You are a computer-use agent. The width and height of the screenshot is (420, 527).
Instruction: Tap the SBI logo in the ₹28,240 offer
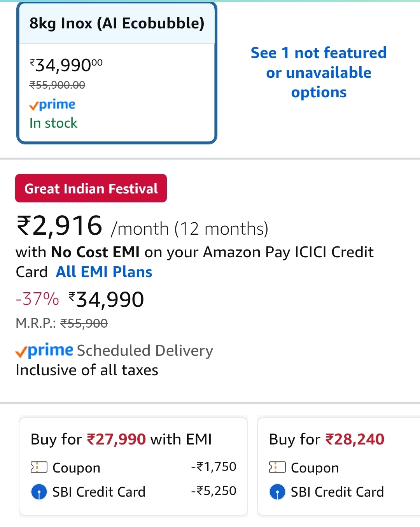tap(277, 492)
